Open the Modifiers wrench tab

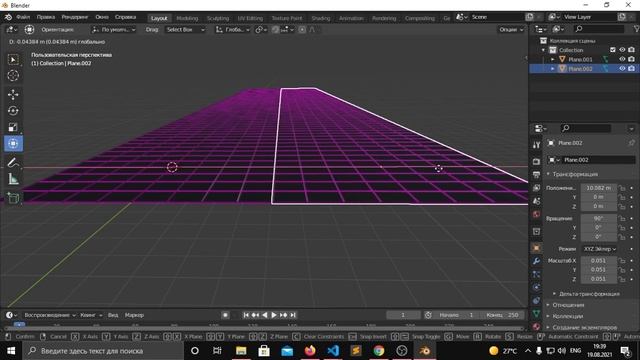[x=536, y=261]
